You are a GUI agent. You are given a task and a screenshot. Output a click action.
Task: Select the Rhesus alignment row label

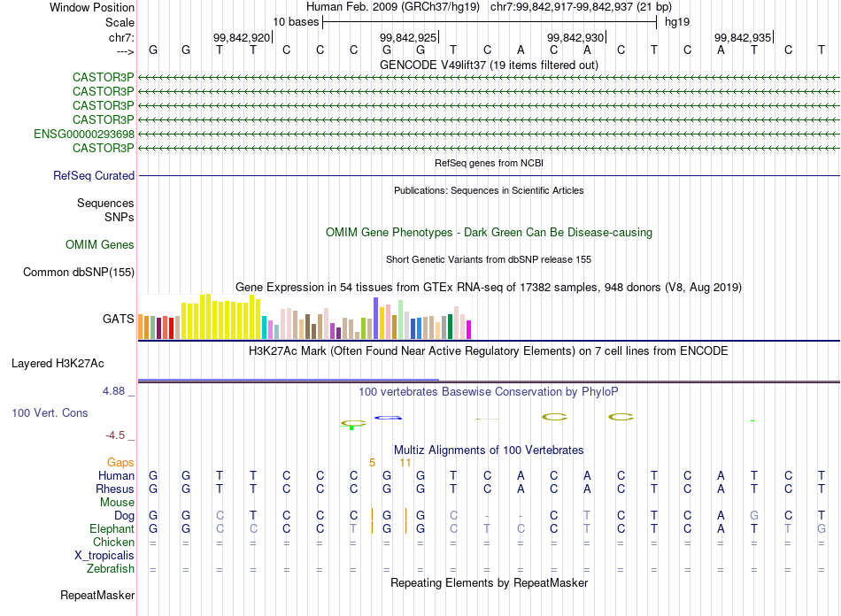115,489
